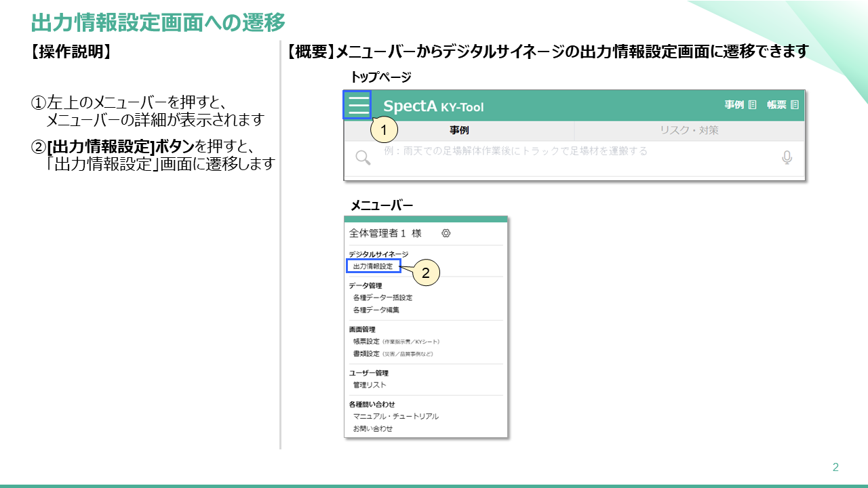The height and width of the screenshot is (488, 868).
Task: Click the yellow callout bubble numbered 2
Action: click(425, 273)
